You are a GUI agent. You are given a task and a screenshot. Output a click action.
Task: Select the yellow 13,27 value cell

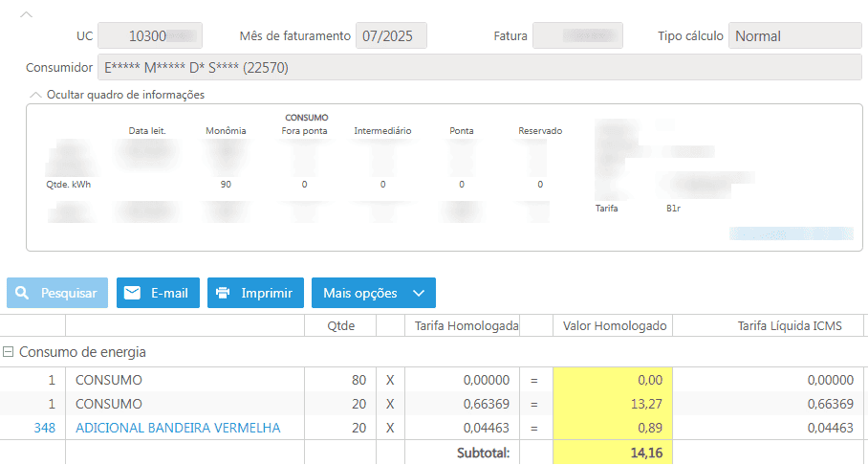pos(613,404)
